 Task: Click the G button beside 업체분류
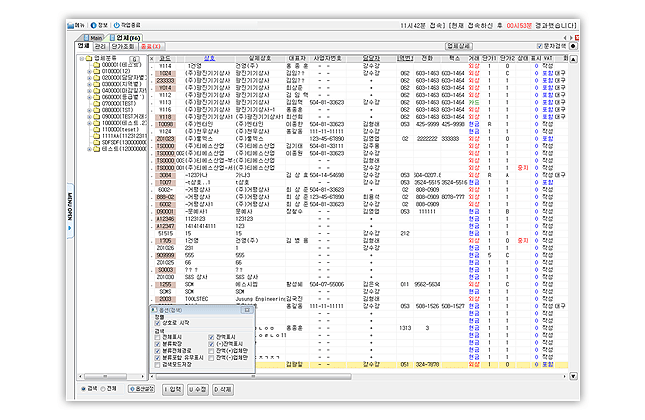coord(135,59)
